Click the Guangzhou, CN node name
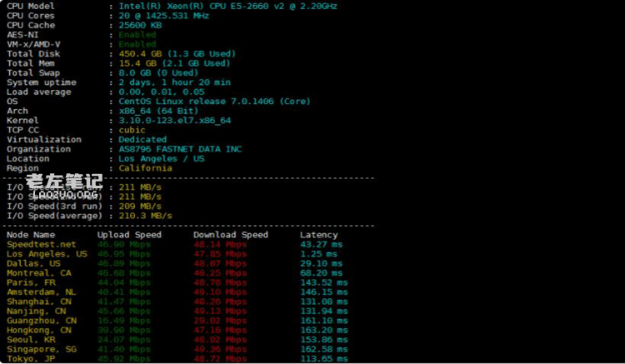 click(41, 320)
